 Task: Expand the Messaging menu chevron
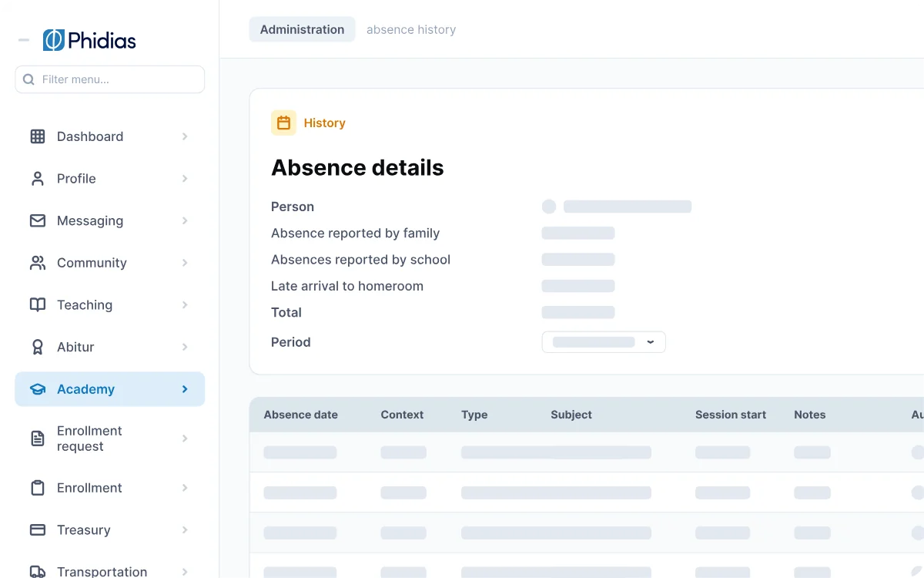tap(185, 220)
